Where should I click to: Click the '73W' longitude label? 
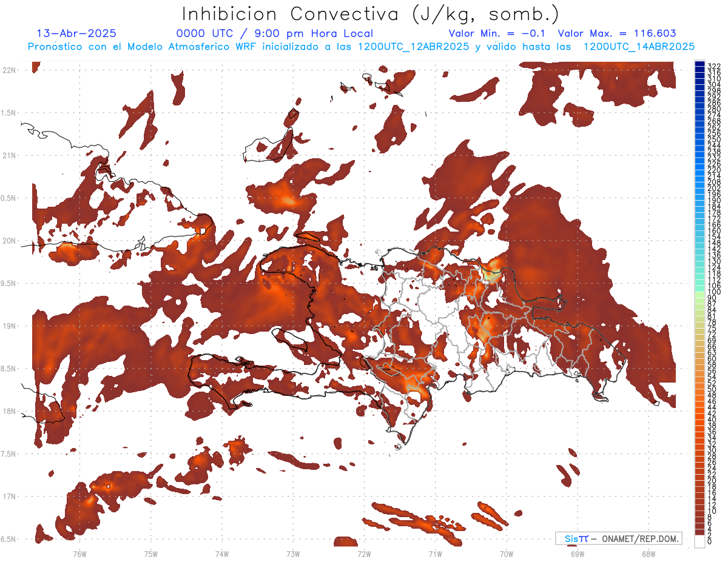click(293, 554)
